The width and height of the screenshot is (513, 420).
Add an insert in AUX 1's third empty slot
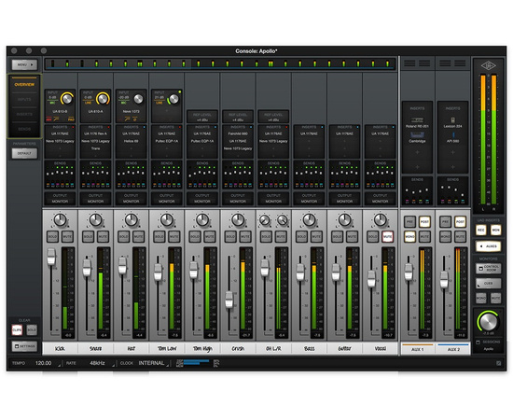pos(417,152)
